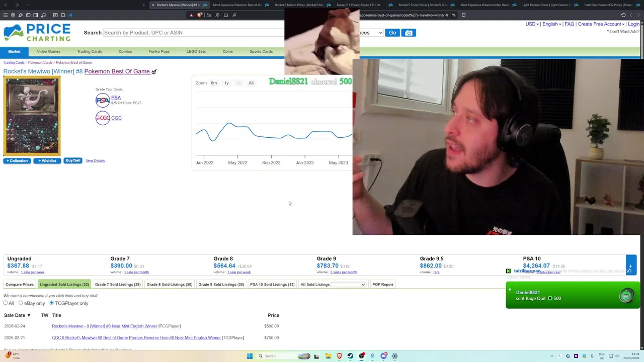Open LEGO Sets menu

pos(196,51)
